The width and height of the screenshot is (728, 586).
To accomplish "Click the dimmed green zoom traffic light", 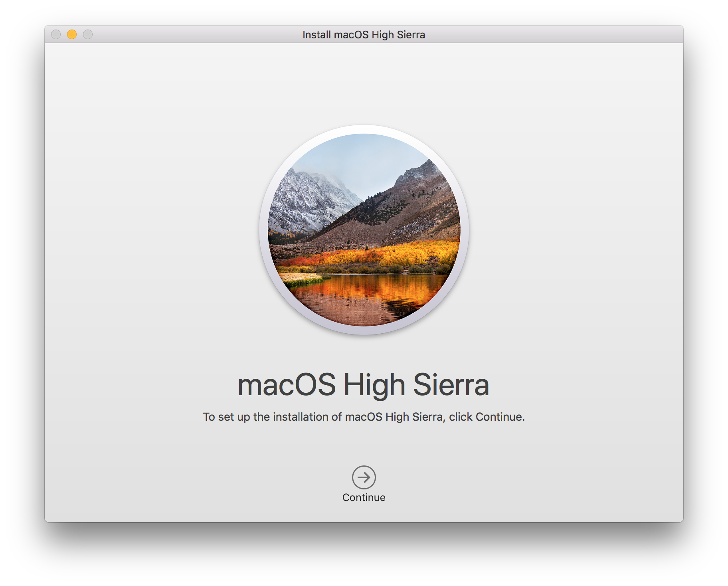I will (x=87, y=35).
